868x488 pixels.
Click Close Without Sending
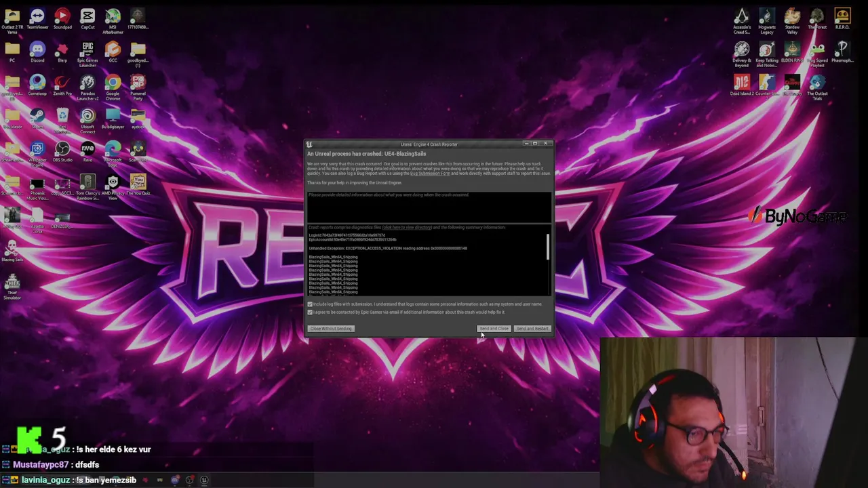pyautogui.click(x=331, y=329)
